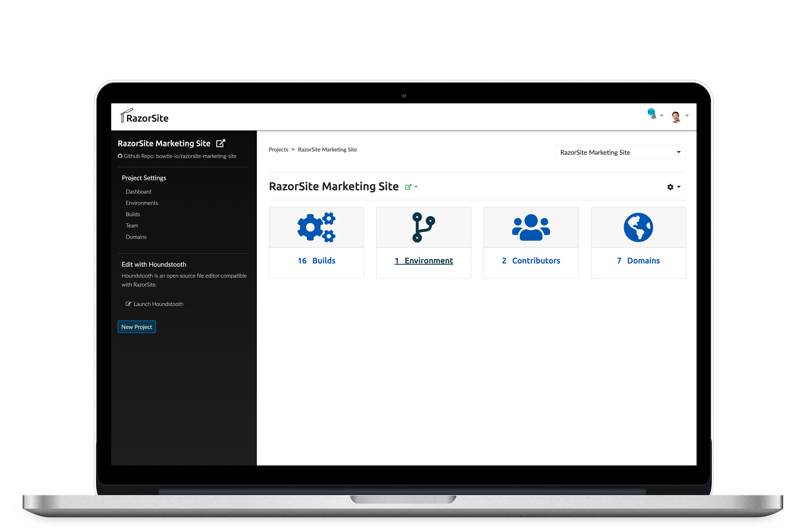The height and width of the screenshot is (532, 807).
Task: Expand the notifications dropdown caret
Action: point(662,116)
